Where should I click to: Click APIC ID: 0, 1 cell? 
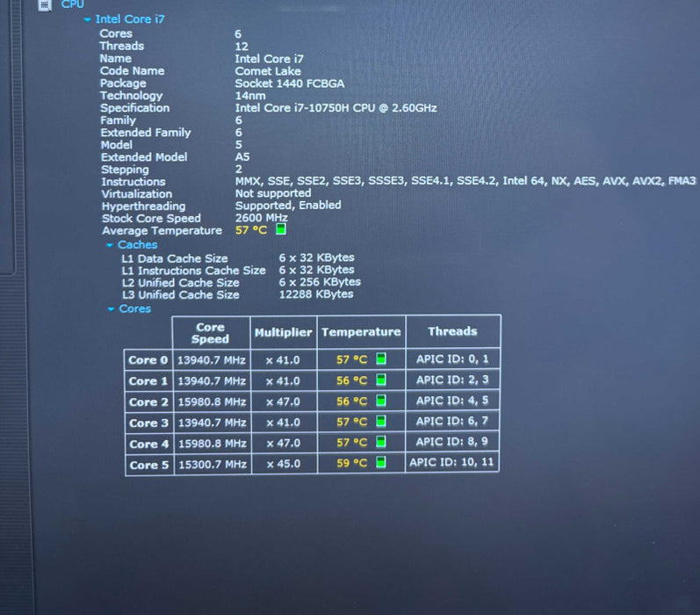452,358
